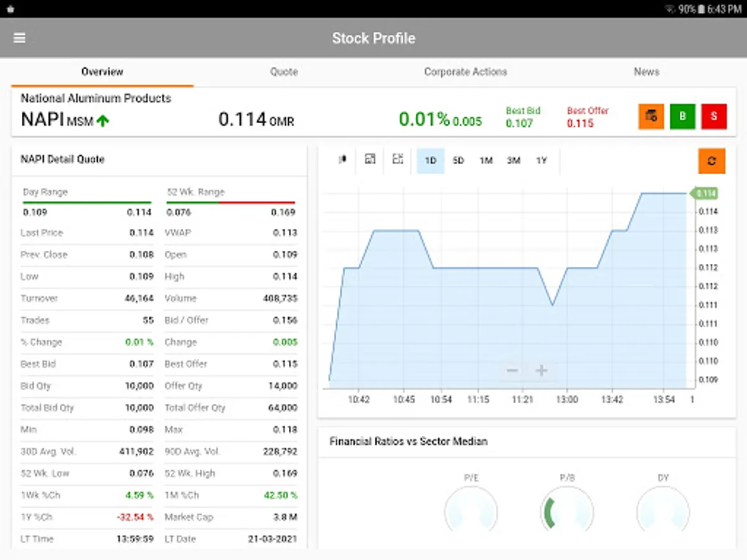747x560 pixels.
Task: Click the VWAP value 0.113
Action: coord(285,233)
